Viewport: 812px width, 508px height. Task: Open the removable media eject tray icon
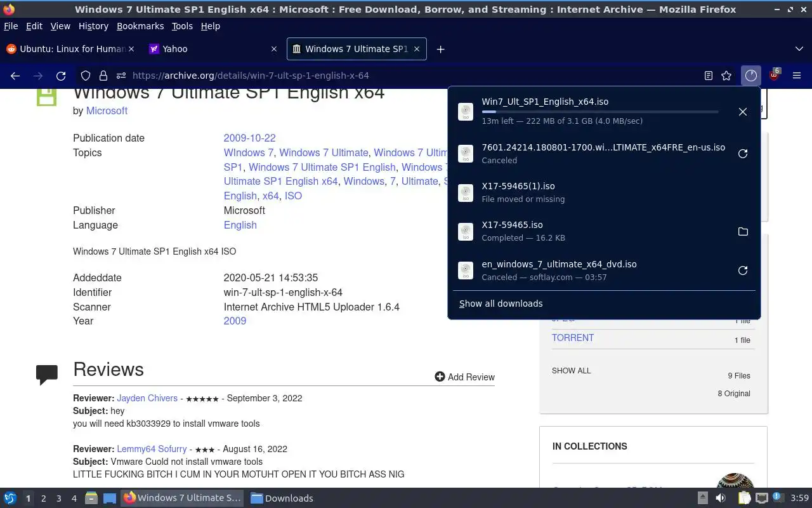click(702, 498)
